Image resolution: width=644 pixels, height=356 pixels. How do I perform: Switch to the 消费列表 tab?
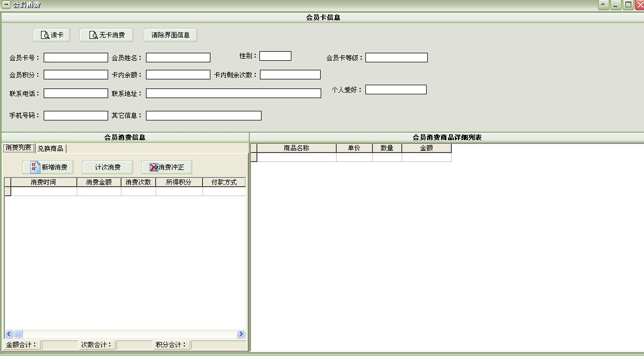pyautogui.click(x=19, y=148)
